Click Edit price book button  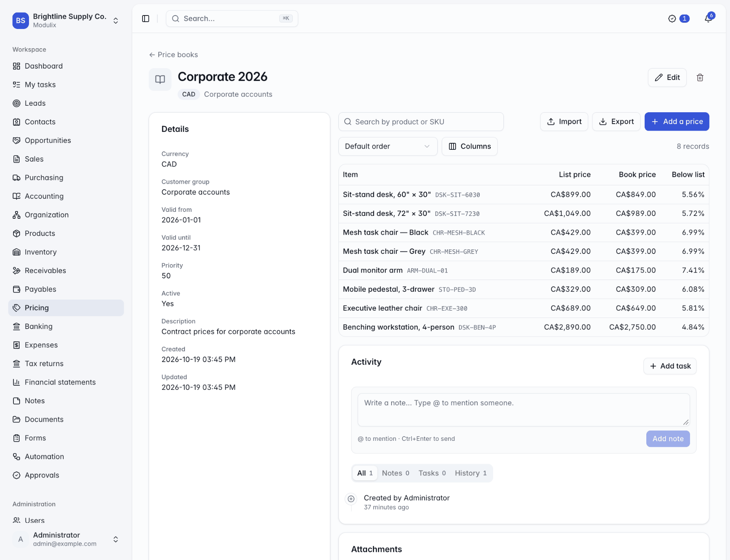pos(667,78)
